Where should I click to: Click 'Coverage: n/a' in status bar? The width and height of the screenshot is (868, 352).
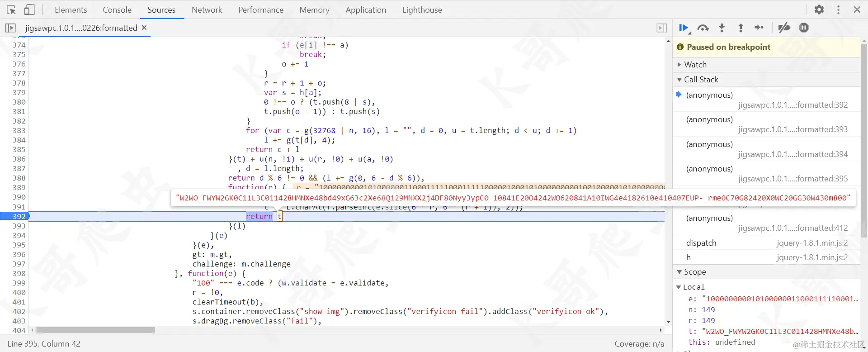[639, 344]
